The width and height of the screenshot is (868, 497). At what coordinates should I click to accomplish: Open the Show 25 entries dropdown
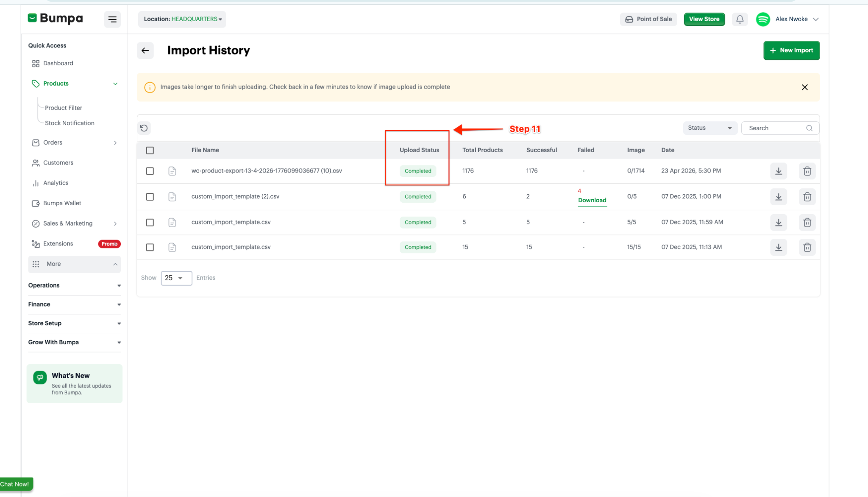(176, 278)
